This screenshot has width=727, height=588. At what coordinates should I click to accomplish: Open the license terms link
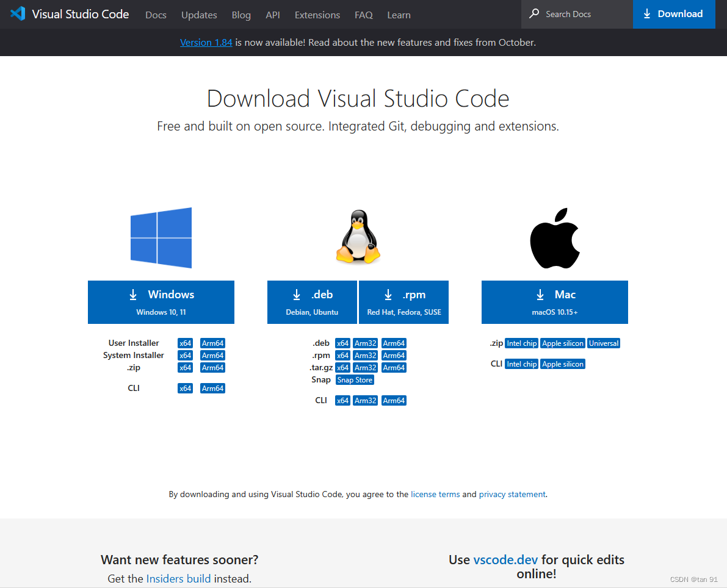coord(435,495)
